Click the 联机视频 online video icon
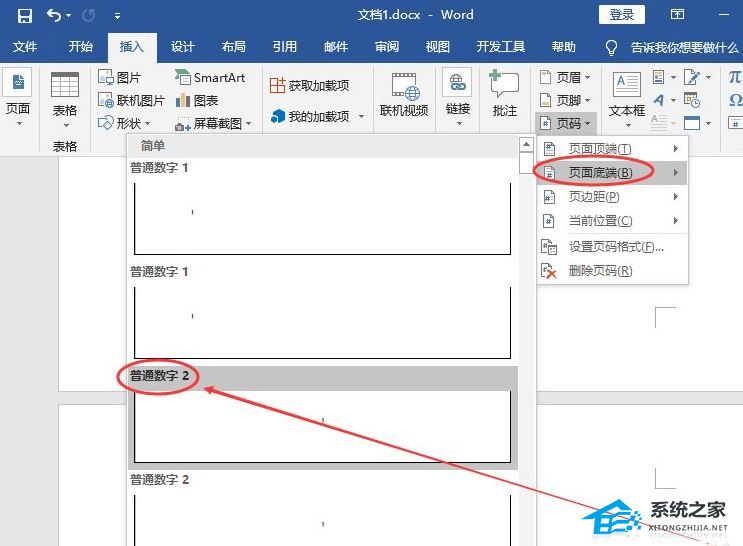The width and height of the screenshot is (743, 546). (404, 87)
